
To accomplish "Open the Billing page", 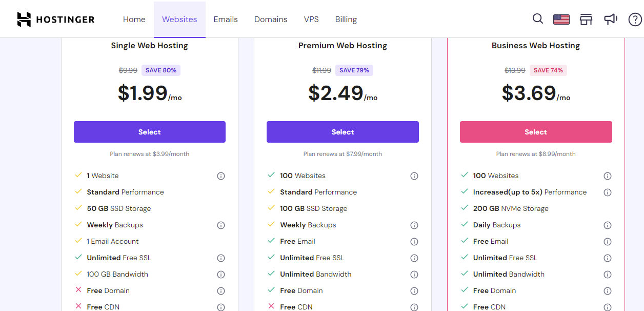I will pos(346,19).
